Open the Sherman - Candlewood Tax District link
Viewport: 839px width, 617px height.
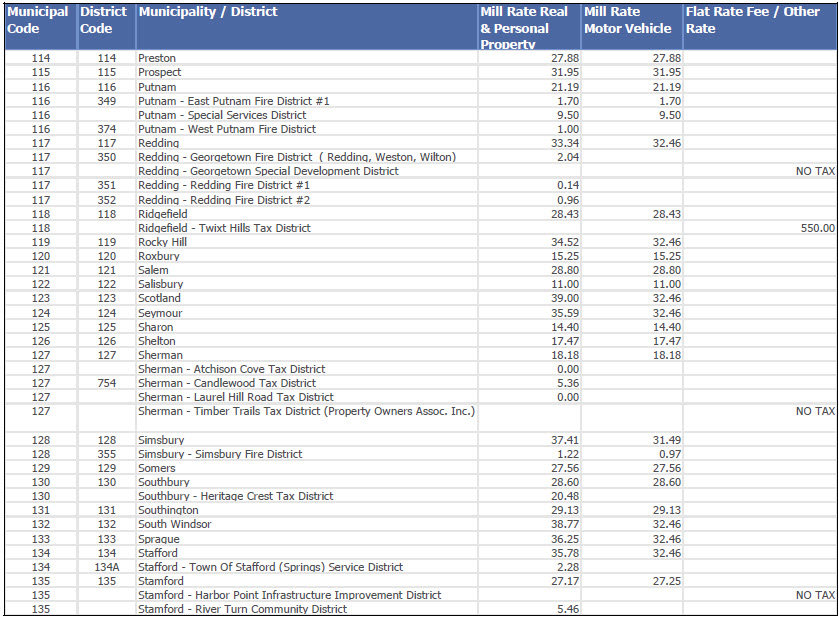point(225,382)
